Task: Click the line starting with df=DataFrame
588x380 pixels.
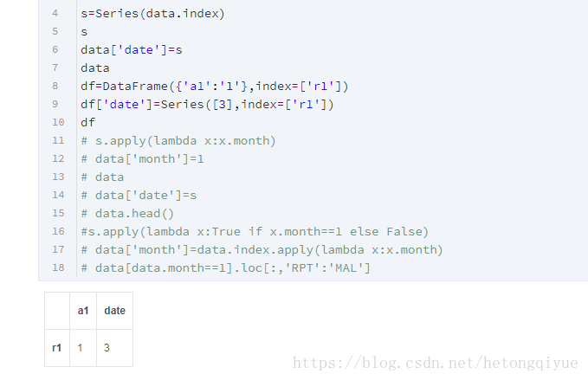Action: 214,86
